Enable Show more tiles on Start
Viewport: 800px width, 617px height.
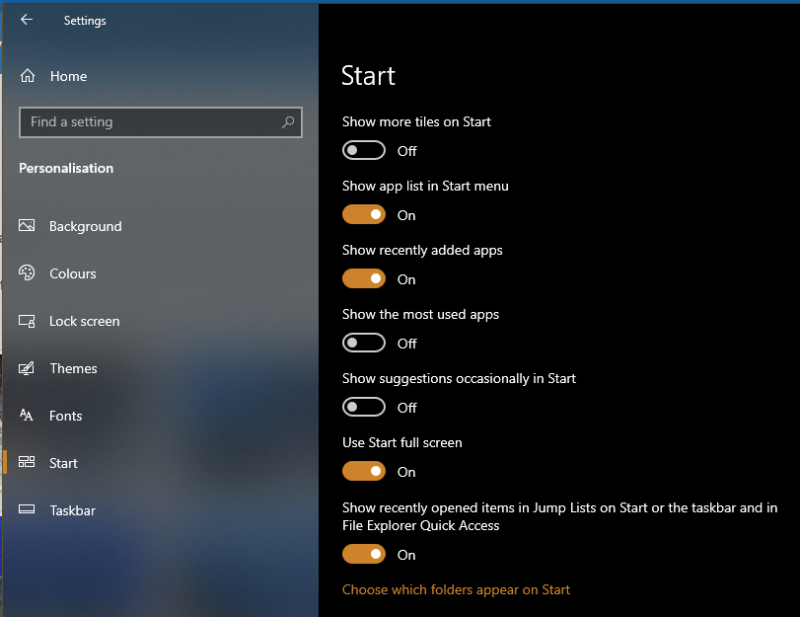coord(364,151)
